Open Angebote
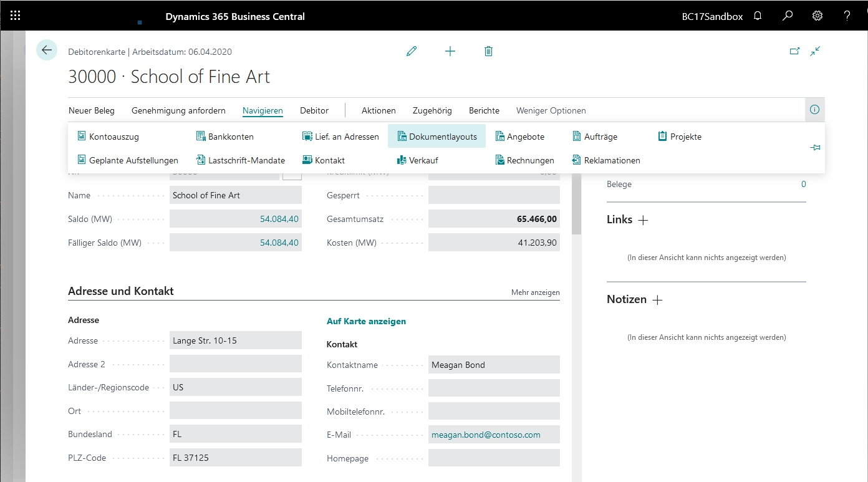This screenshot has height=482, width=868. pos(520,137)
